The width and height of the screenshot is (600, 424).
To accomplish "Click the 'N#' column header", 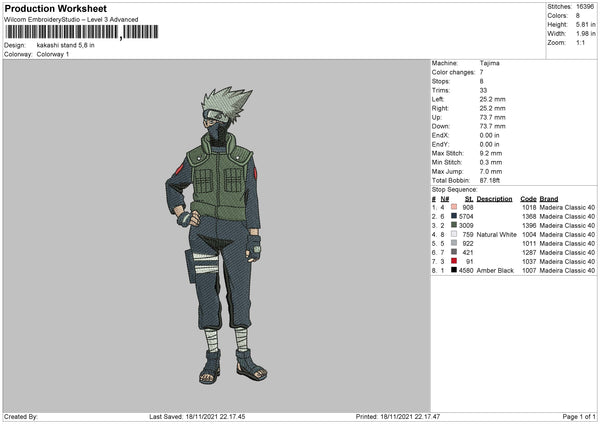I will click(x=445, y=199).
